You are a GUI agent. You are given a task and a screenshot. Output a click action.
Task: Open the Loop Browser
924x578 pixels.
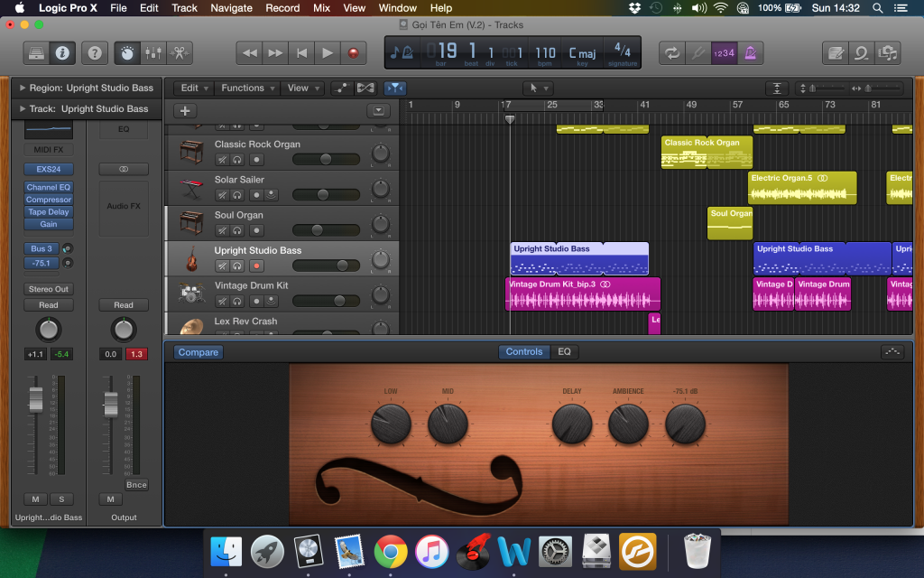(x=862, y=53)
